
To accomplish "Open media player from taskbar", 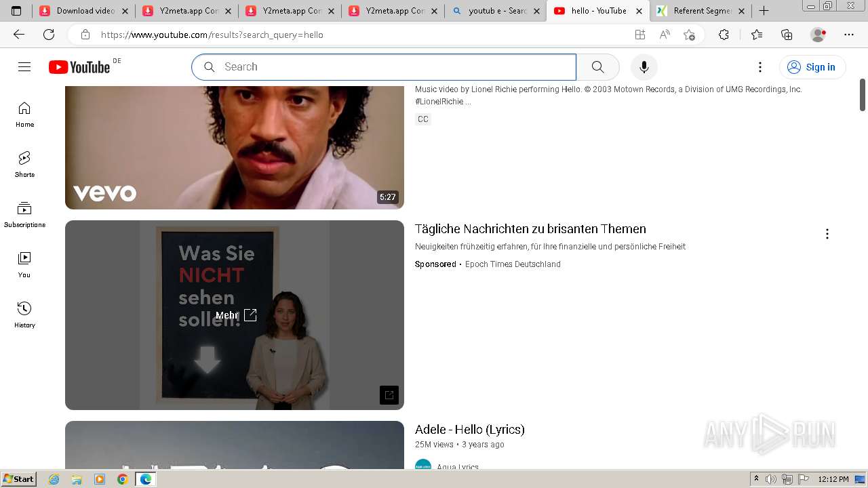I will (100, 479).
